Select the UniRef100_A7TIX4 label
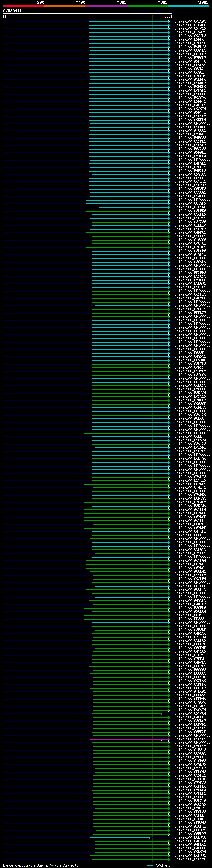 click(x=190, y=637)
